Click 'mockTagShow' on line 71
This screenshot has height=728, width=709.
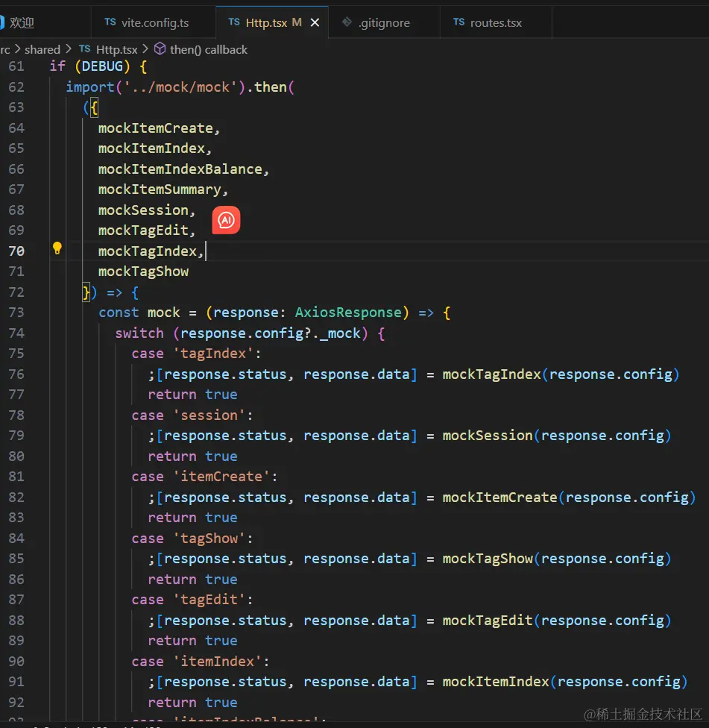(x=143, y=272)
